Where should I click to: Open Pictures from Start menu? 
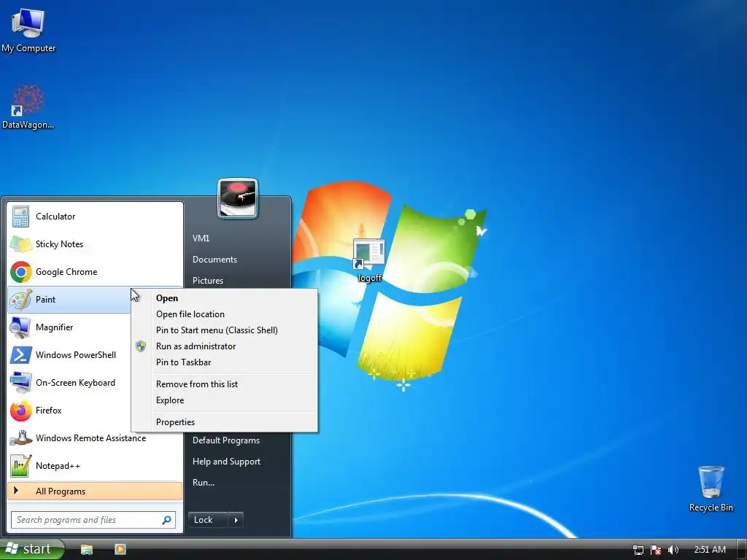[x=208, y=281]
